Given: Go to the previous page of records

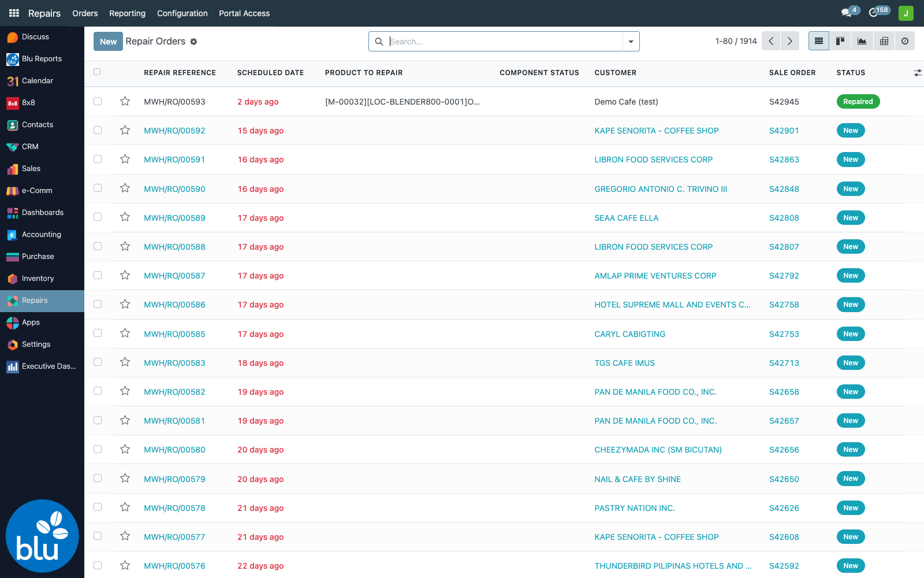Looking at the screenshot, I should point(771,41).
